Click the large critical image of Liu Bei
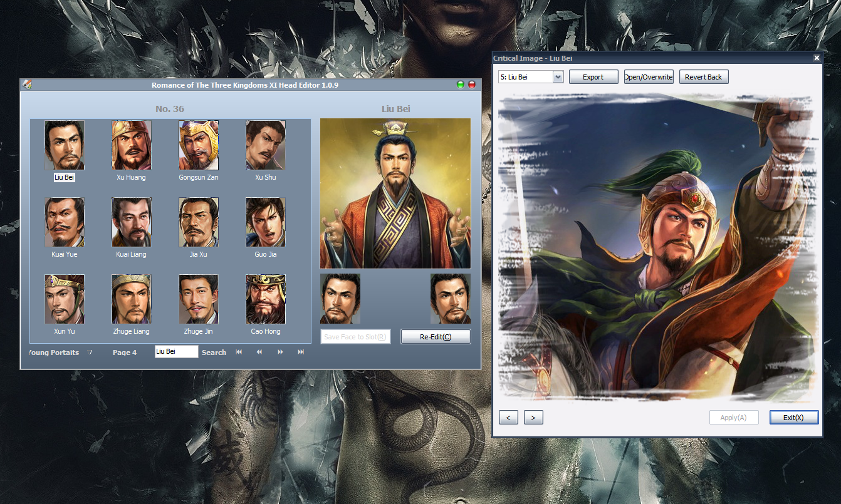Screen dimensions: 841x504 tap(658, 248)
